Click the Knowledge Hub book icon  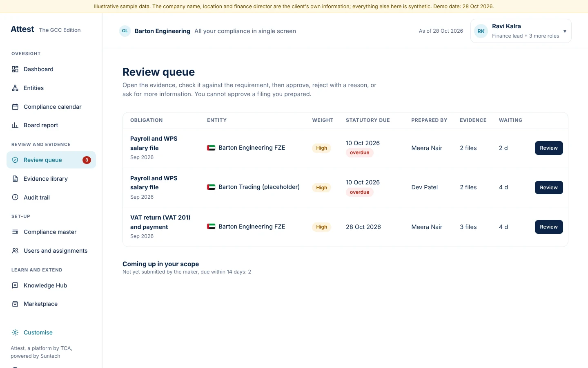click(x=15, y=285)
